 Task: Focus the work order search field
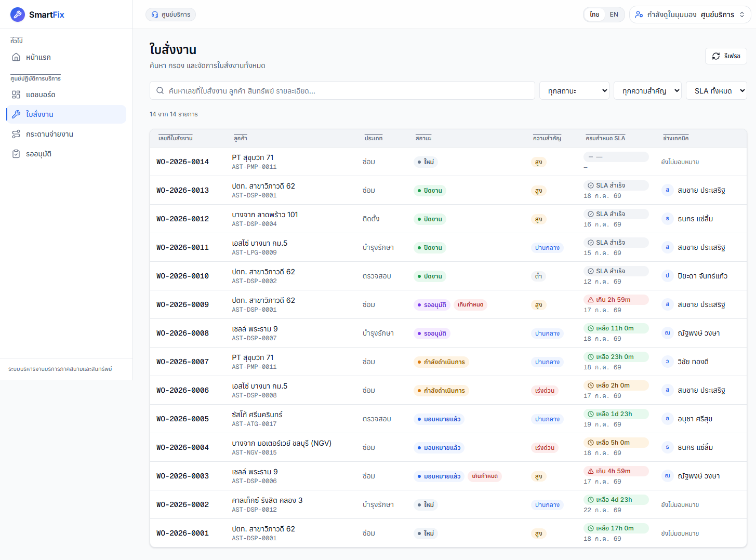pyautogui.click(x=342, y=90)
